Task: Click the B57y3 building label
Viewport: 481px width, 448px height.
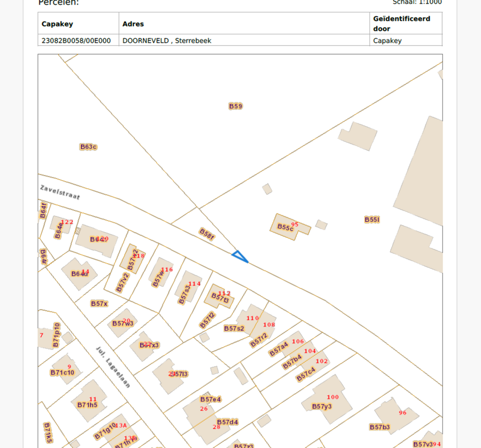Action: click(x=322, y=407)
